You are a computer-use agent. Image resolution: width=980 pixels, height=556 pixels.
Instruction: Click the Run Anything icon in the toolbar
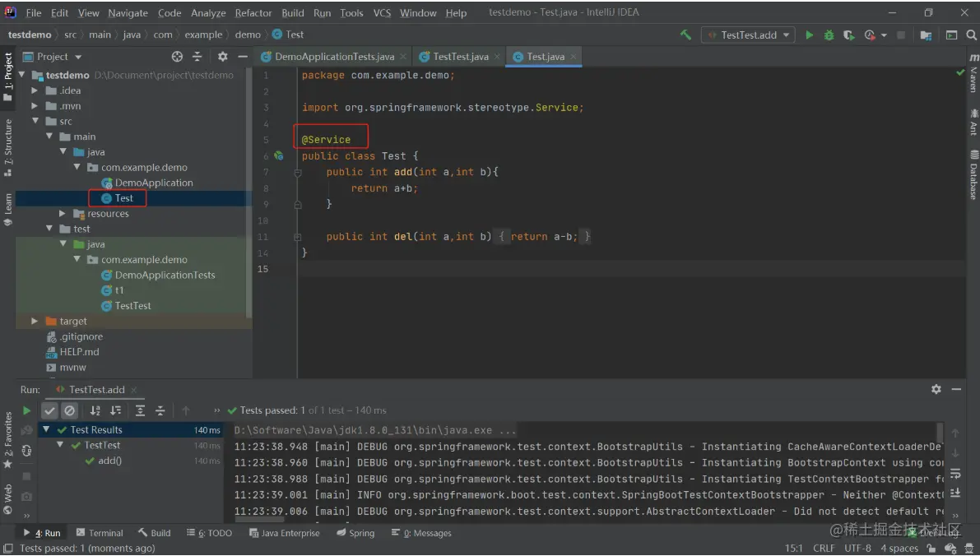click(x=951, y=35)
